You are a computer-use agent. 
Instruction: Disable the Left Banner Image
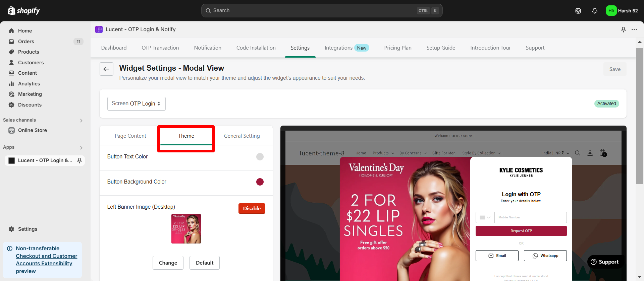click(x=252, y=208)
